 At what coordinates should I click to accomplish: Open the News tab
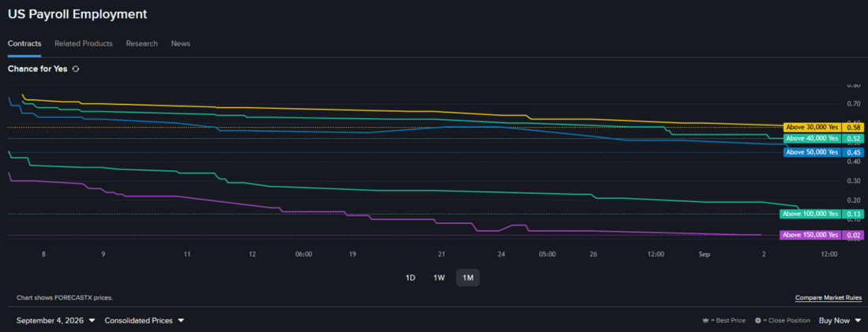point(181,43)
